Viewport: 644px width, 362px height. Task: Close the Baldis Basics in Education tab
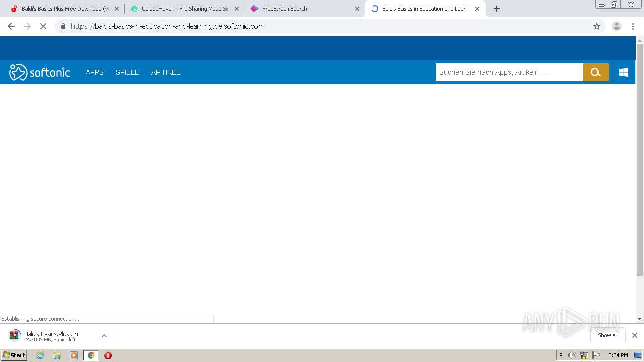click(x=477, y=9)
